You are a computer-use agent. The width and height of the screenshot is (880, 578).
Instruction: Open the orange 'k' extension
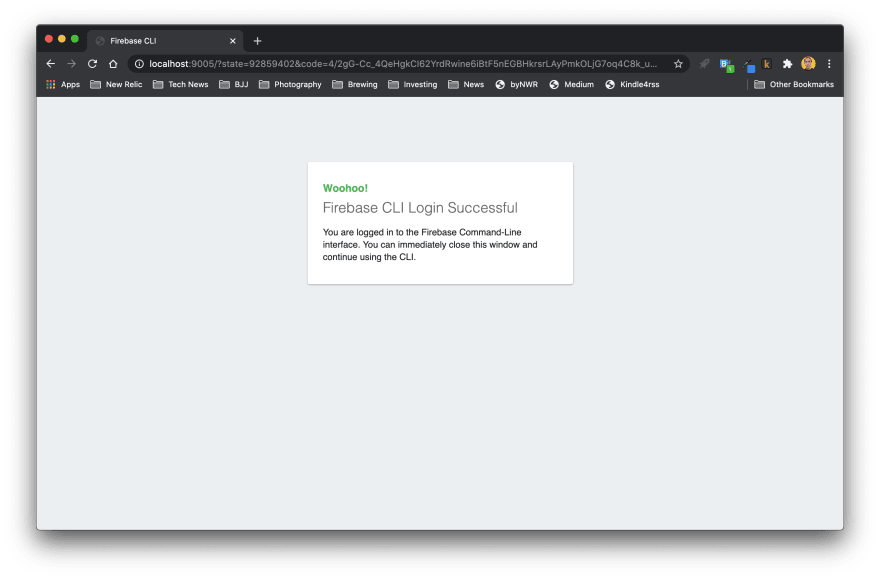(x=767, y=64)
